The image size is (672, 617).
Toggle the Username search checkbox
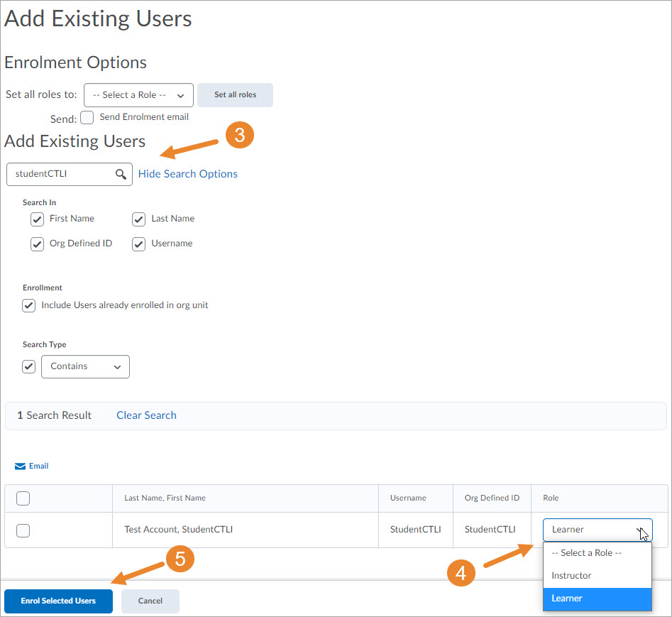click(139, 244)
